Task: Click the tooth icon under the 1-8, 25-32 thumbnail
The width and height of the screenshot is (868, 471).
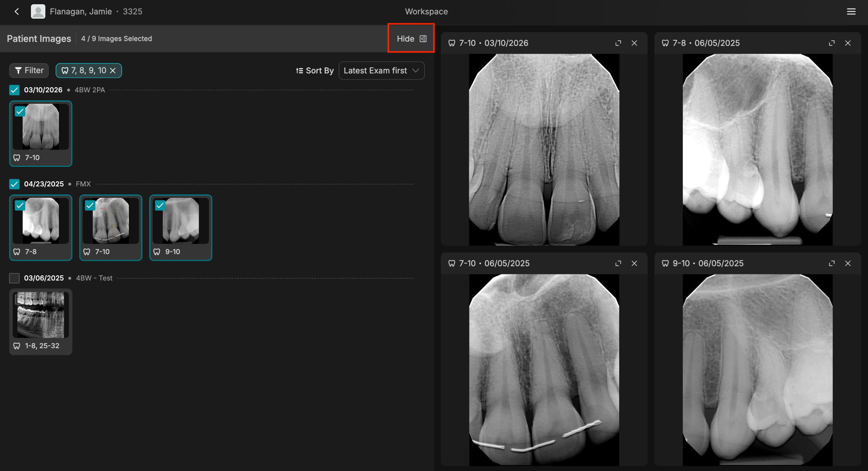Action: (x=17, y=346)
